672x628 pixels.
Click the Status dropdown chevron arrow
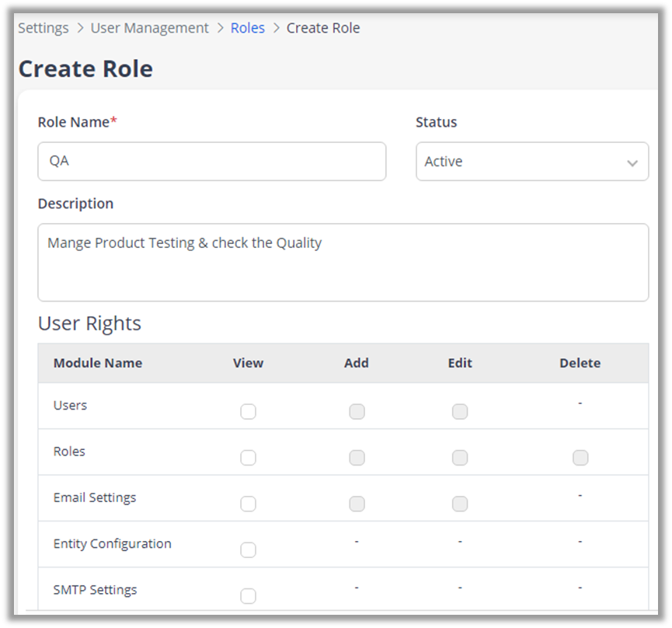coord(632,163)
